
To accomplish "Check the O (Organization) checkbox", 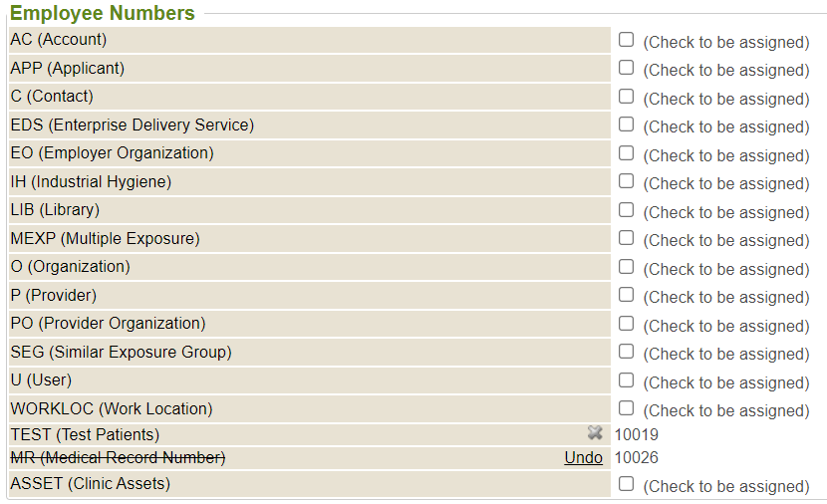I will click(x=626, y=267).
